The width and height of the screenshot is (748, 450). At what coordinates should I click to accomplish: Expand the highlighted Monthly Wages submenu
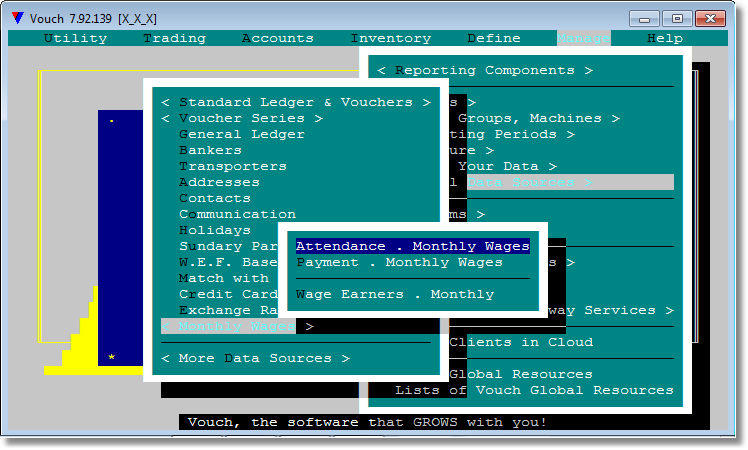[x=229, y=326]
